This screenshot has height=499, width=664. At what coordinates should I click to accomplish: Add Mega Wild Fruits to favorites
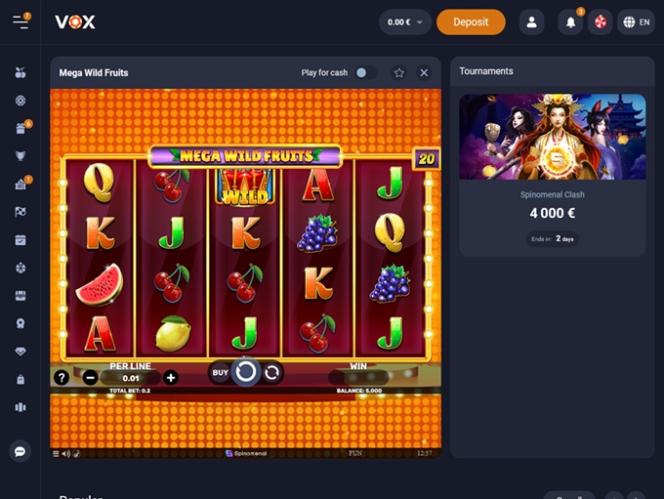(399, 73)
